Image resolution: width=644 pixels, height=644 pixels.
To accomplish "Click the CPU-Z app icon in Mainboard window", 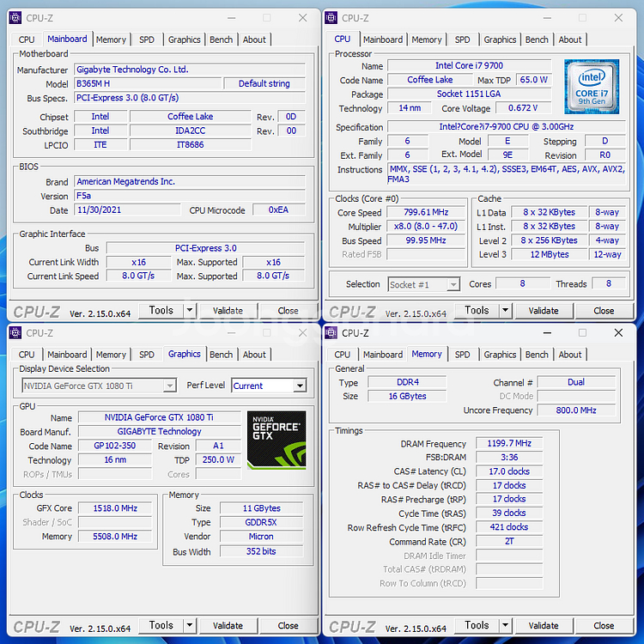I will tap(15, 18).
